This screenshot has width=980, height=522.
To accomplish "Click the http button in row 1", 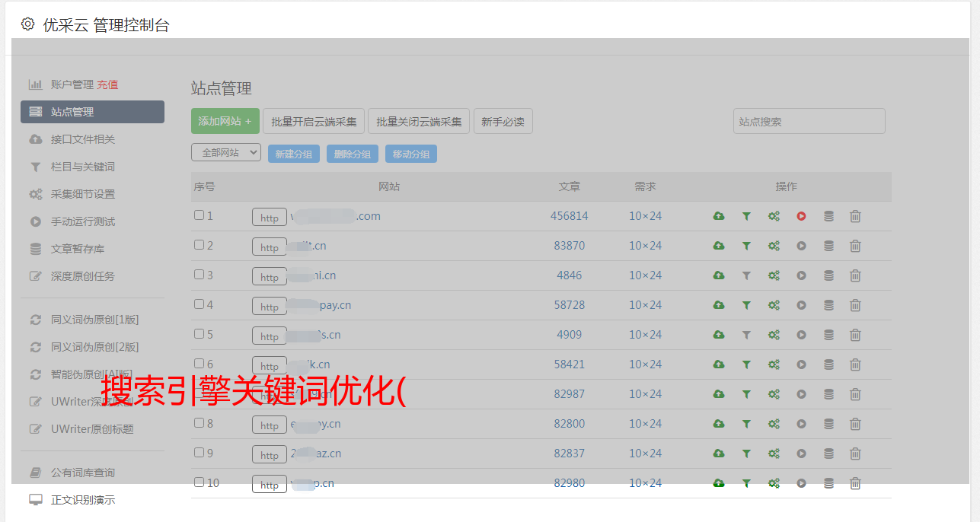I will pyautogui.click(x=270, y=217).
